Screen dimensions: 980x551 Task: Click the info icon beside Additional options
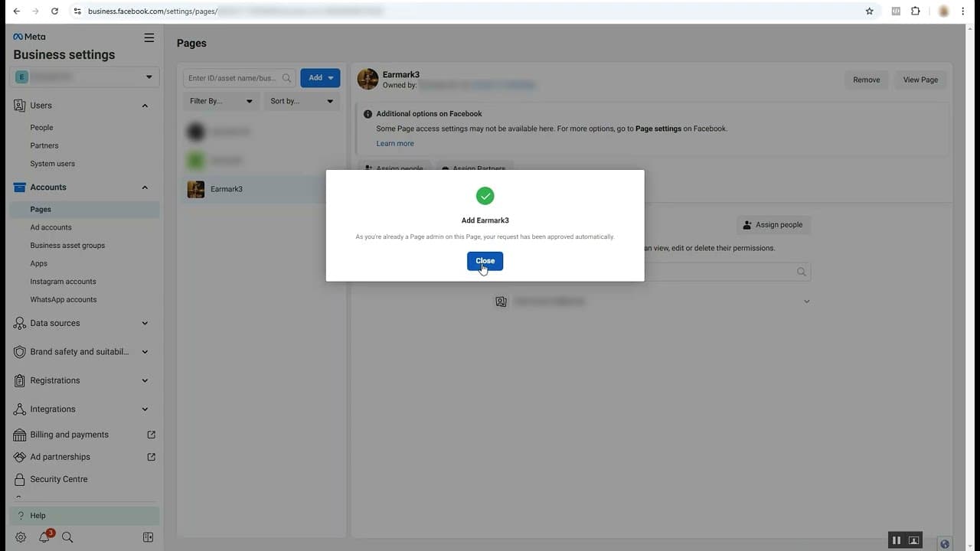[367, 114]
